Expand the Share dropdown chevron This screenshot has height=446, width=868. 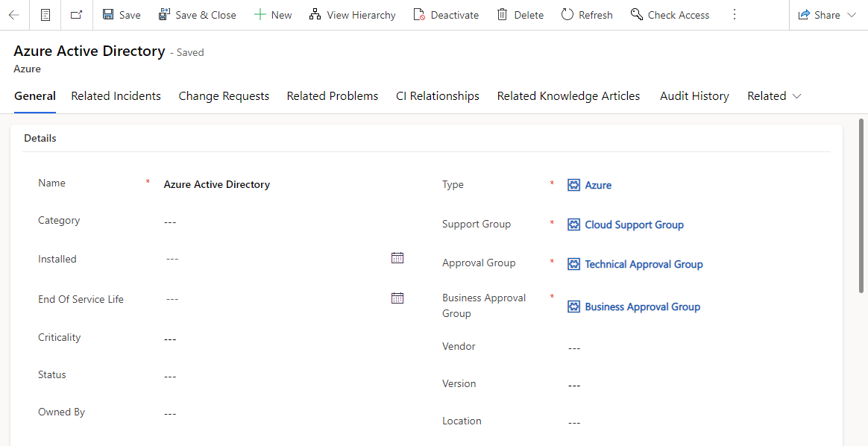852,15
